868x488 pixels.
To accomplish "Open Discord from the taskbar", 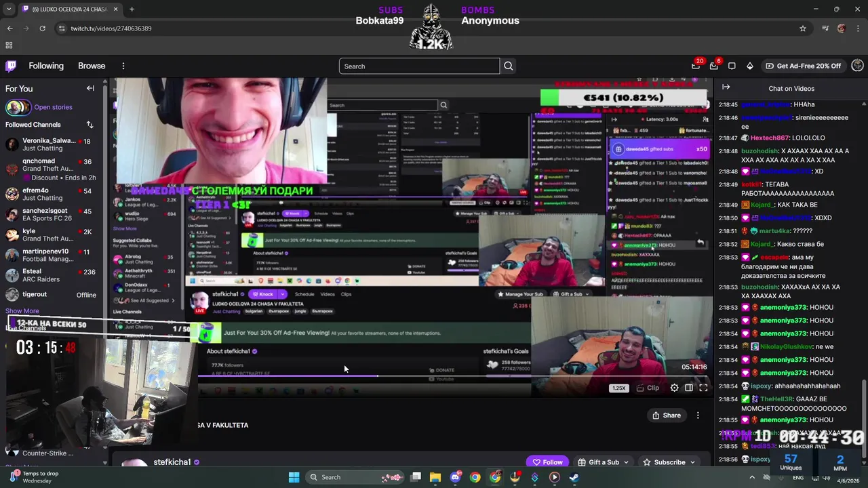I will pyautogui.click(x=456, y=477).
